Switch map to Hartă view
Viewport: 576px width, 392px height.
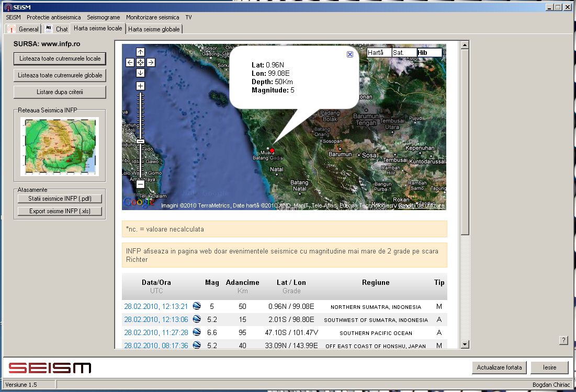(378, 53)
